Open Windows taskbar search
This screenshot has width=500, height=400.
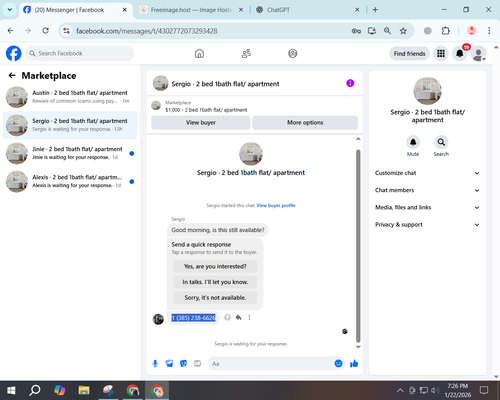(35, 390)
